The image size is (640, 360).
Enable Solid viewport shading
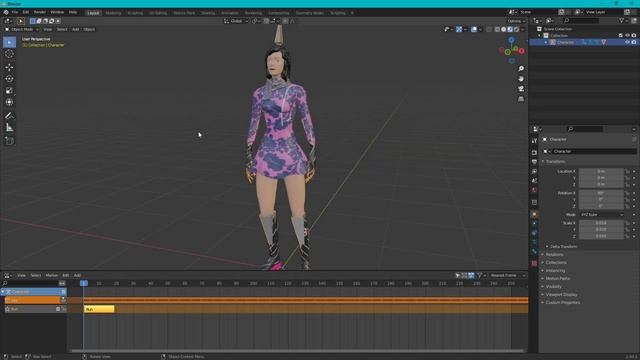pyautogui.click(x=504, y=29)
